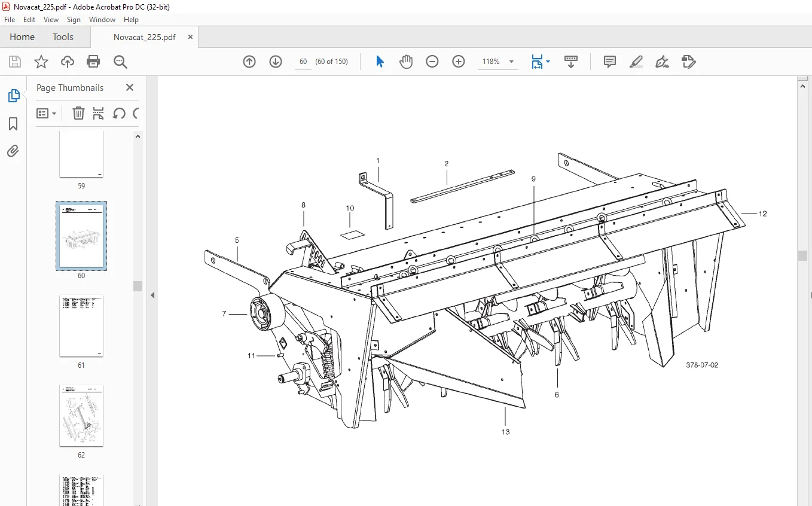Click diagram reference "378-07-02"
This screenshot has height=506, width=812.
(x=702, y=365)
